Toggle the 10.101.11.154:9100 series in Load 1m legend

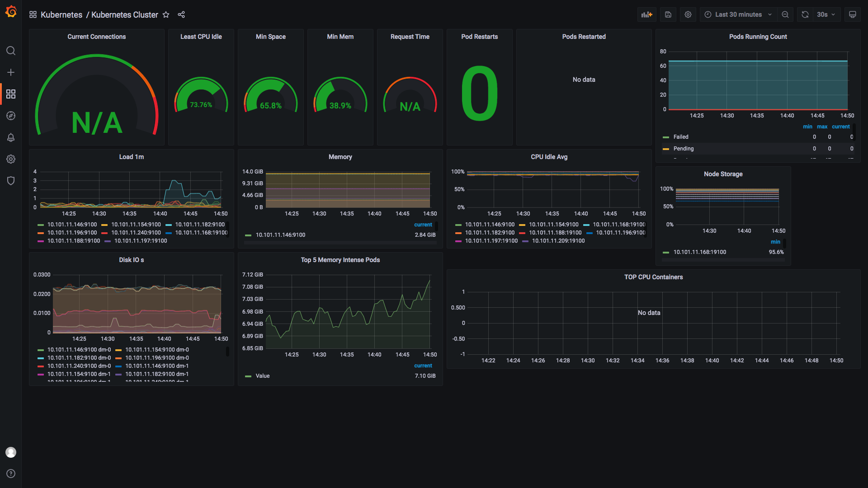(x=136, y=225)
